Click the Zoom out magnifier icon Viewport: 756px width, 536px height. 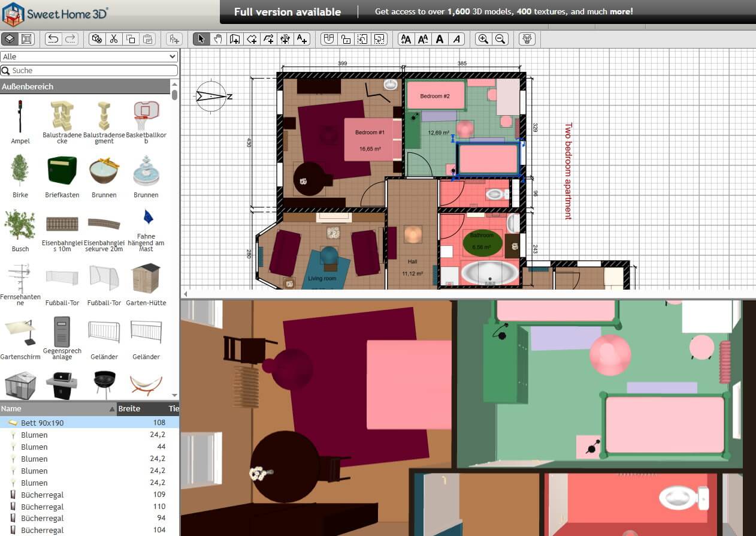point(500,39)
